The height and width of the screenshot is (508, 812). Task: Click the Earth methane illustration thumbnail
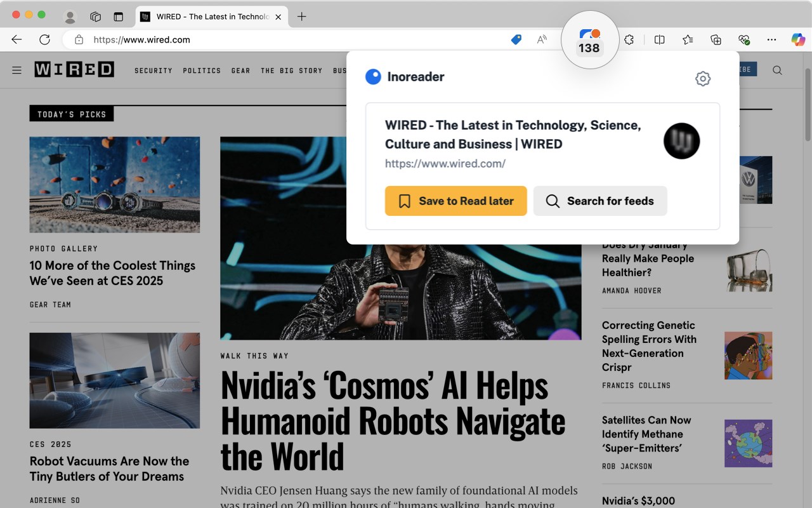(749, 443)
